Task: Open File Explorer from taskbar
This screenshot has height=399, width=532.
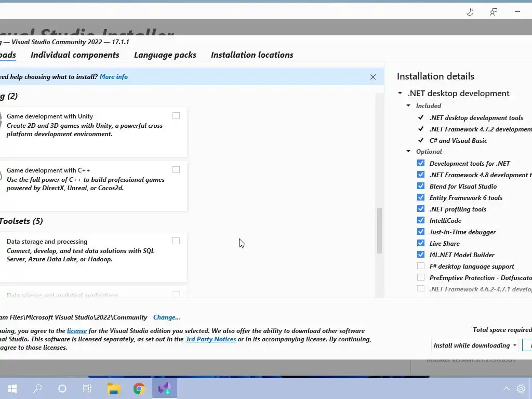Action: (x=114, y=389)
